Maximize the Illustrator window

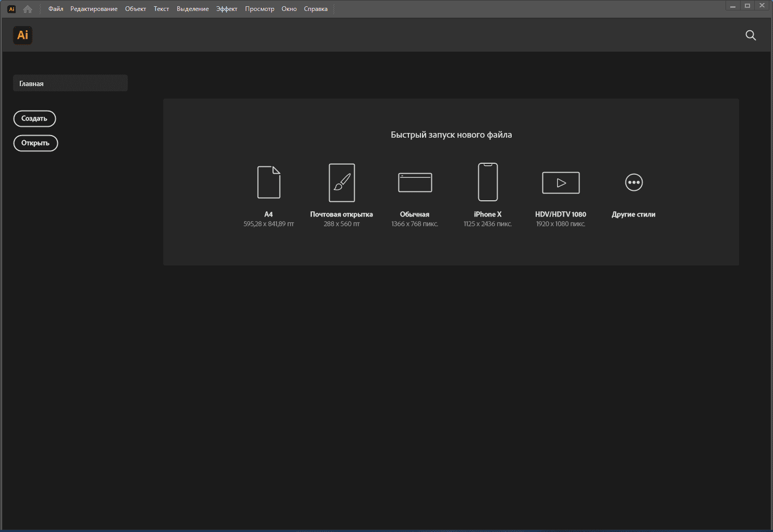coord(747,6)
